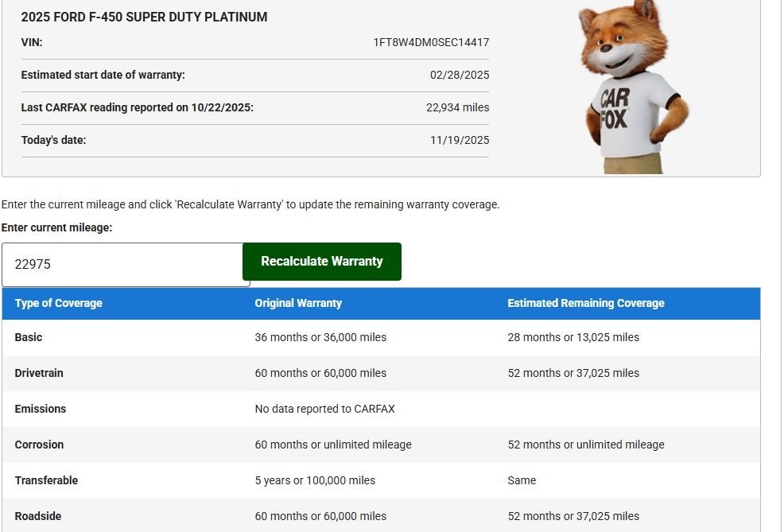
Task: Click Transferable remaining coverage 'Same'
Action: click(x=522, y=480)
